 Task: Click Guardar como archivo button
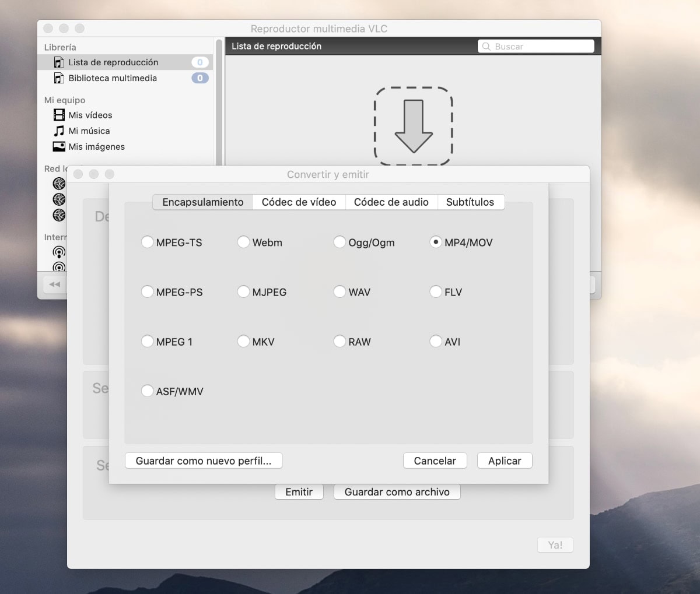pos(397,492)
